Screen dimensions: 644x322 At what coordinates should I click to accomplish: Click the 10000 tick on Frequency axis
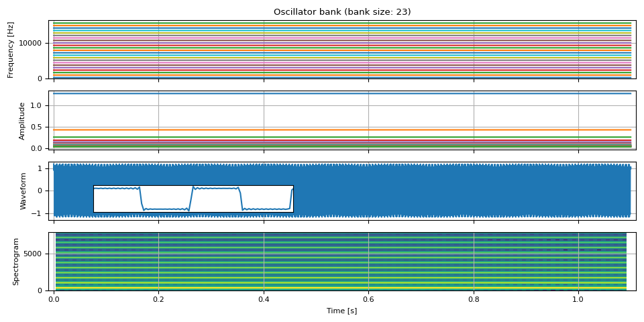coord(32,43)
